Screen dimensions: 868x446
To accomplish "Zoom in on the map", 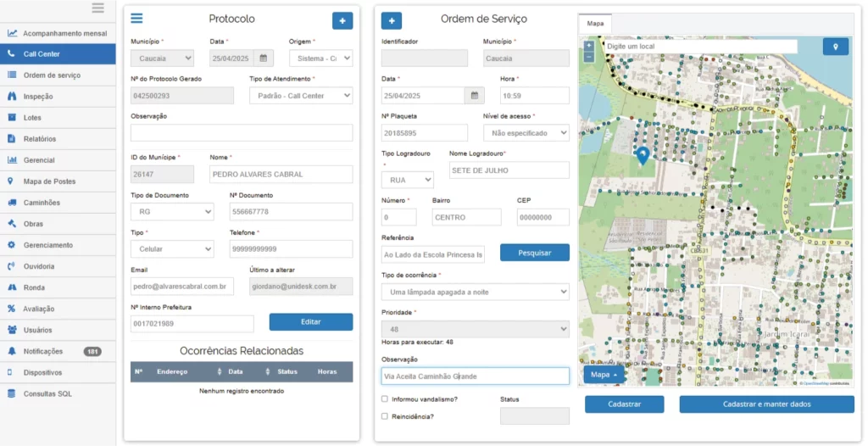I will tap(589, 45).
